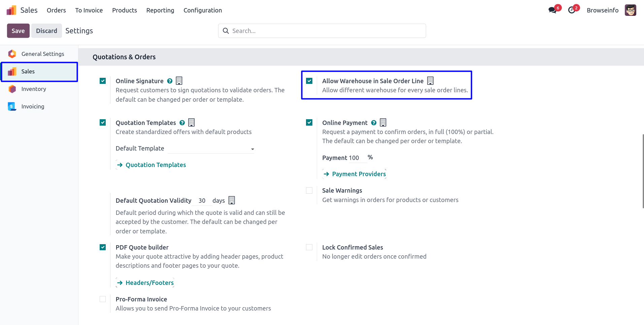Click help icon next to Quotation Templates
This screenshot has width=644, height=325.
pos(182,123)
